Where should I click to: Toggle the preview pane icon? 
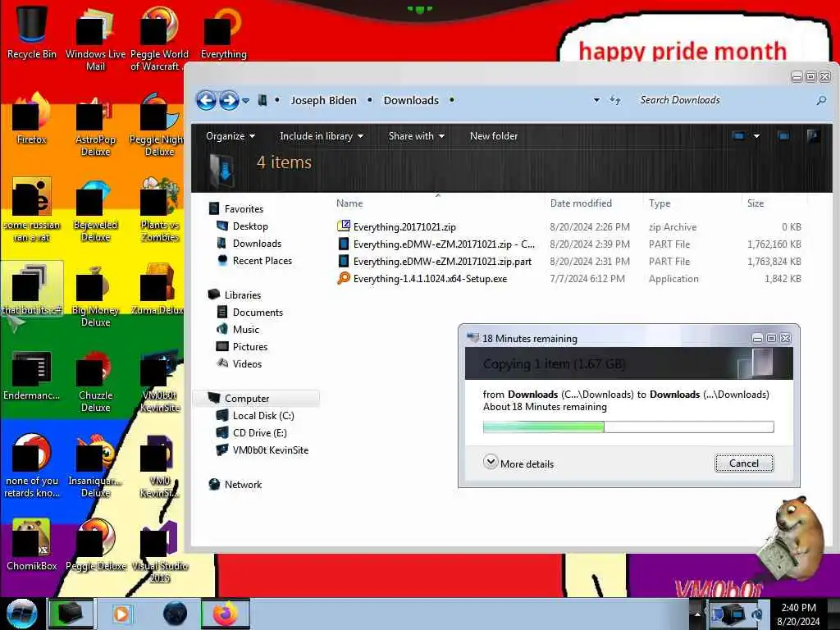coord(783,136)
